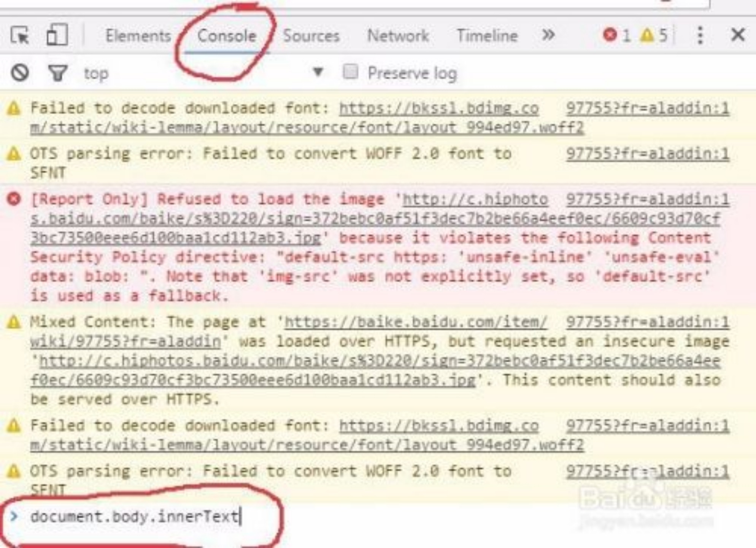Image resolution: width=756 pixels, height=548 pixels.
Task: Clear the console log
Action: click(x=20, y=72)
